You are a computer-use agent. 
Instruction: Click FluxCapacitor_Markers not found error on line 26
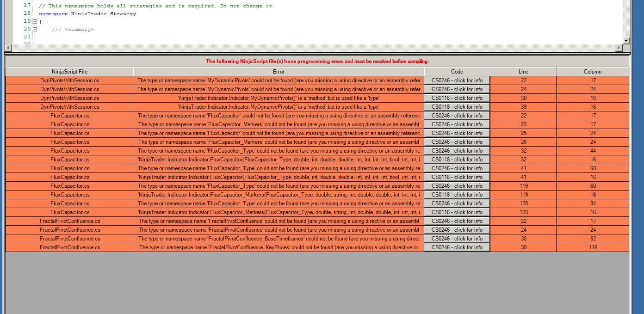coord(279,142)
